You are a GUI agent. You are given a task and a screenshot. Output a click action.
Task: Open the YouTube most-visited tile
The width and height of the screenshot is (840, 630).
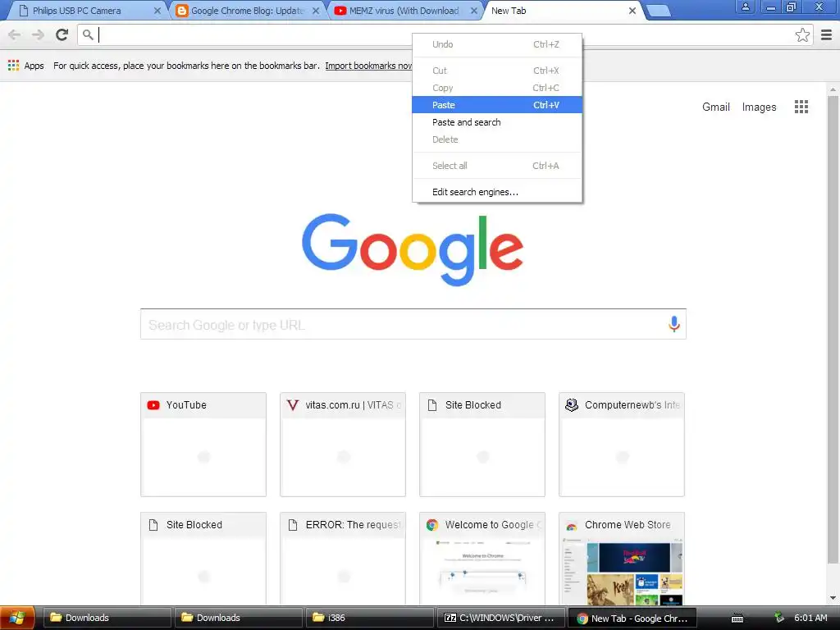click(203, 444)
